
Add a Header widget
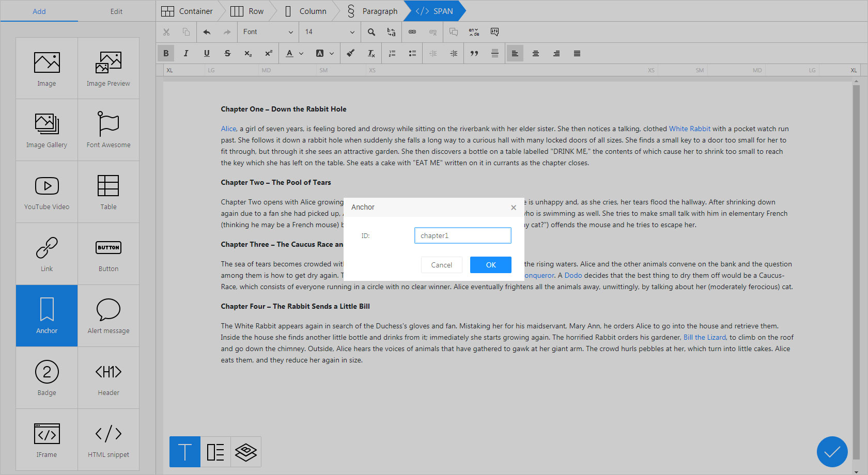point(109,378)
